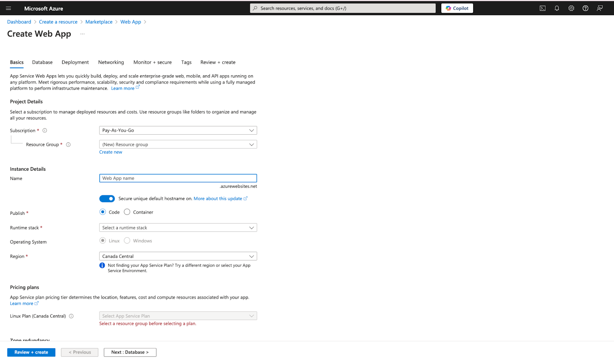Viewport: 614px width, 364px height.
Task: Click external link icon after More about this update
Action: coord(246,198)
